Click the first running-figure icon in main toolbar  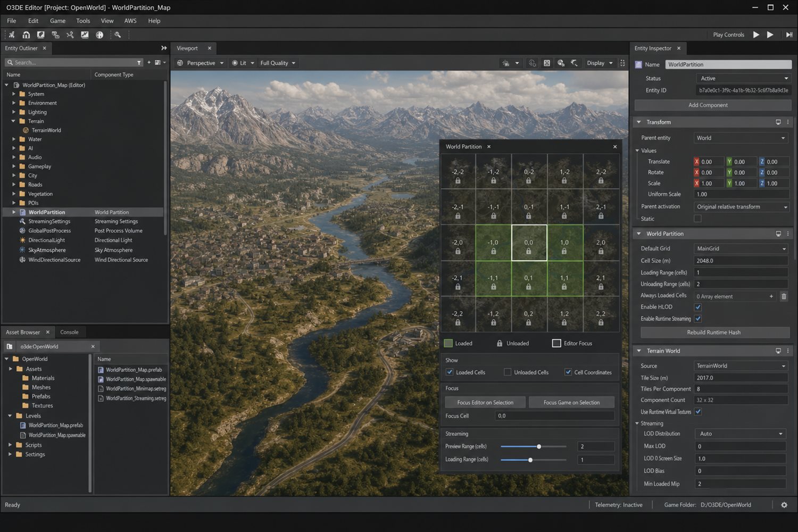12,35
